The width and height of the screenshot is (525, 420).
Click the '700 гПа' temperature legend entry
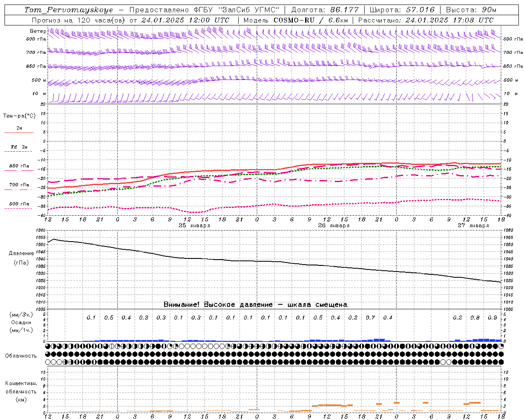[x=19, y=185]
